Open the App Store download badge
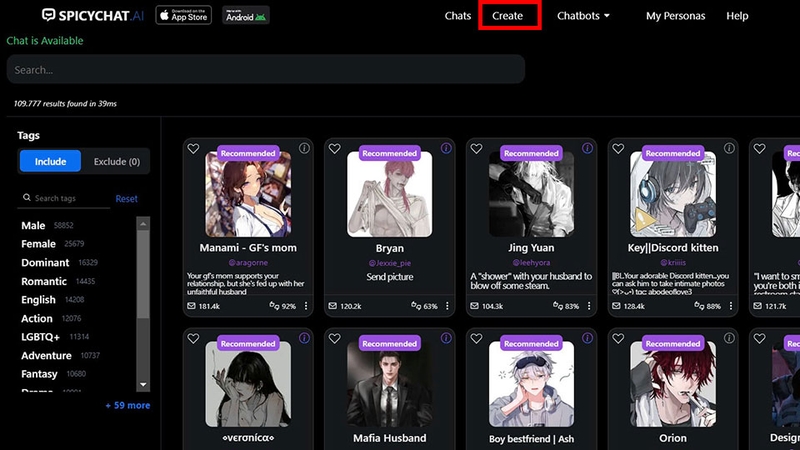This screenshot has width=800, height=450. (183, 15)
